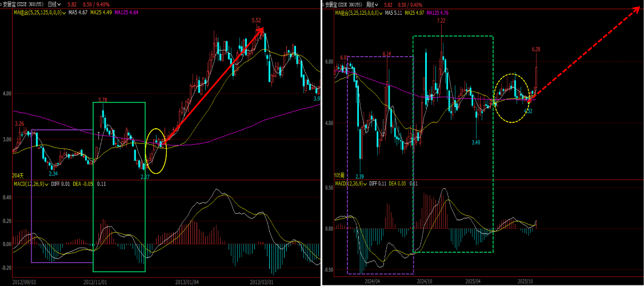Click the 105周 range label

coord(341,176)
